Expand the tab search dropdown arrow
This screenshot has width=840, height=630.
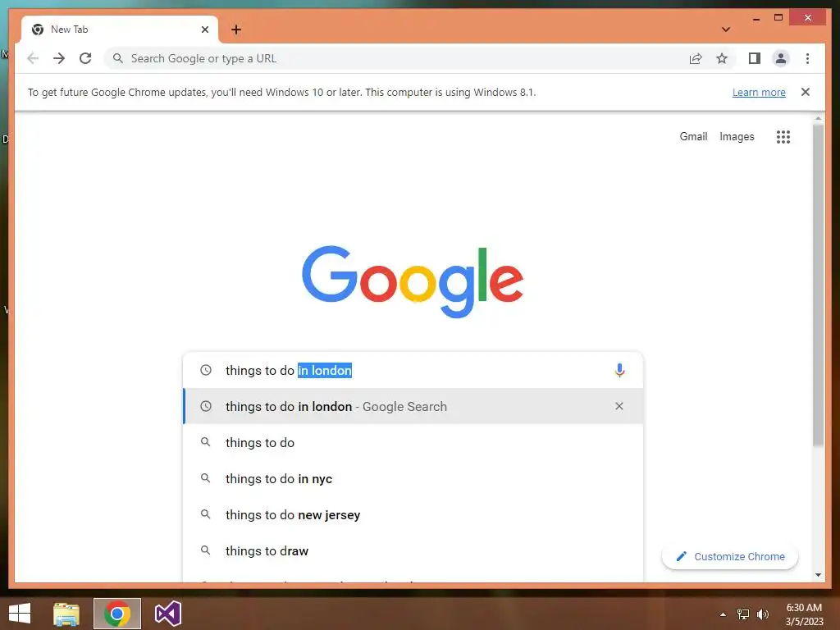pos(726,30)
